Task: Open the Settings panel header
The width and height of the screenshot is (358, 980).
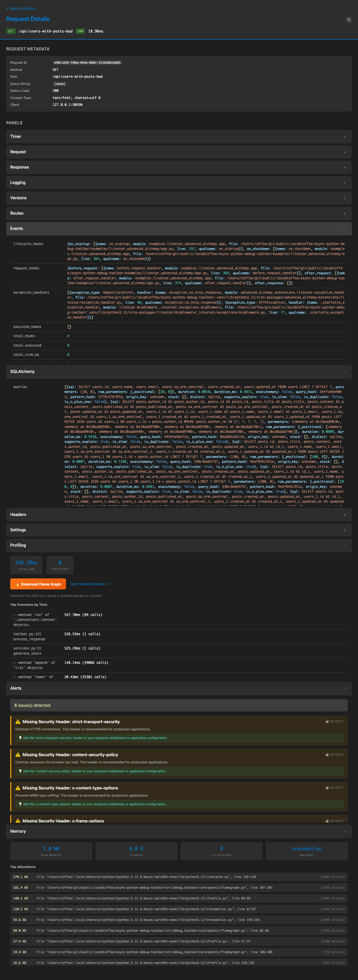Action: [x=179, y=530]
